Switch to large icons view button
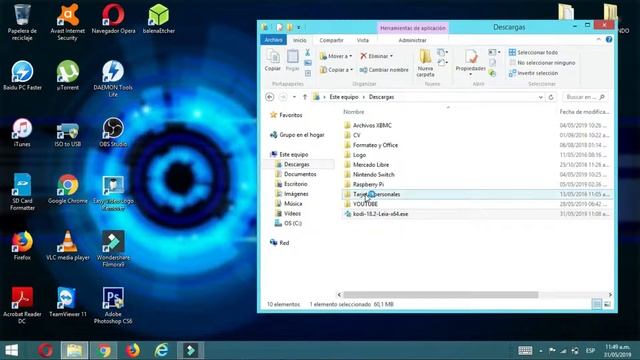 point(607,304)
